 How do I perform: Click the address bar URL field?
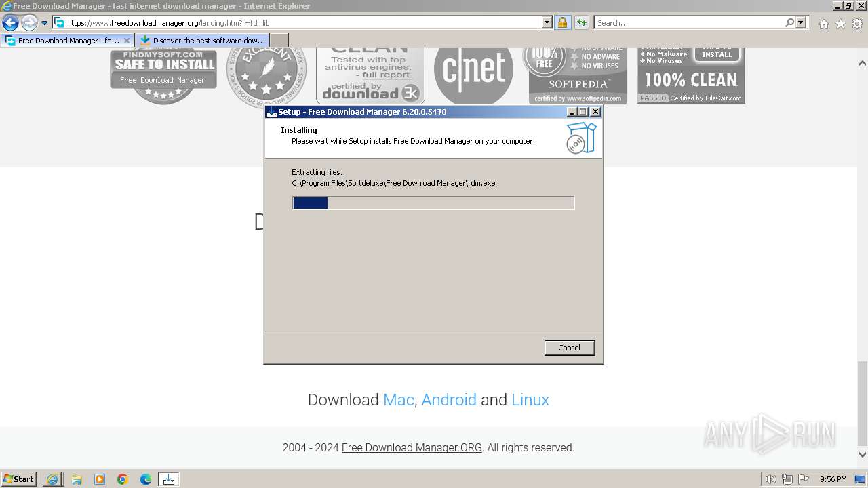tap(297, 23)
